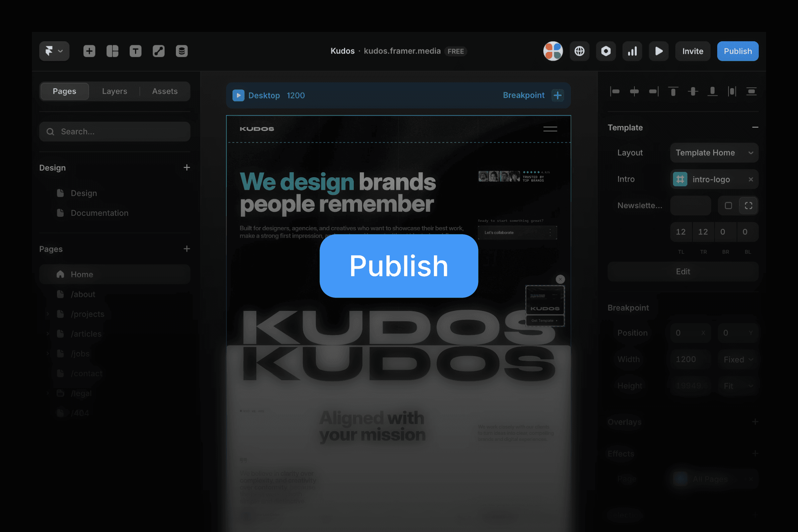The image size is (798, 532).
Task: Distribute horizontally icon
Action: click(732, 91)
